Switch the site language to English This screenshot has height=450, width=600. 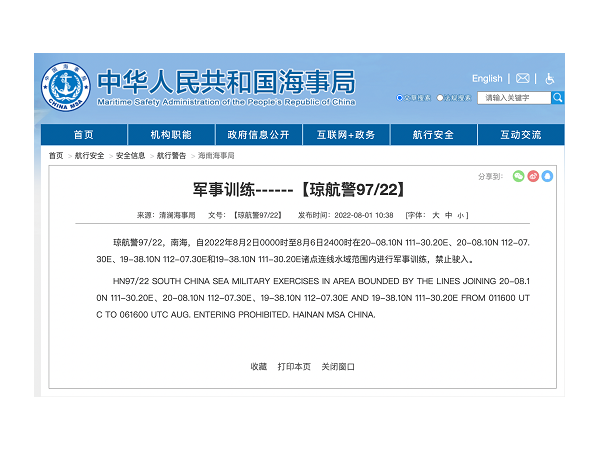tap(487, 78)
